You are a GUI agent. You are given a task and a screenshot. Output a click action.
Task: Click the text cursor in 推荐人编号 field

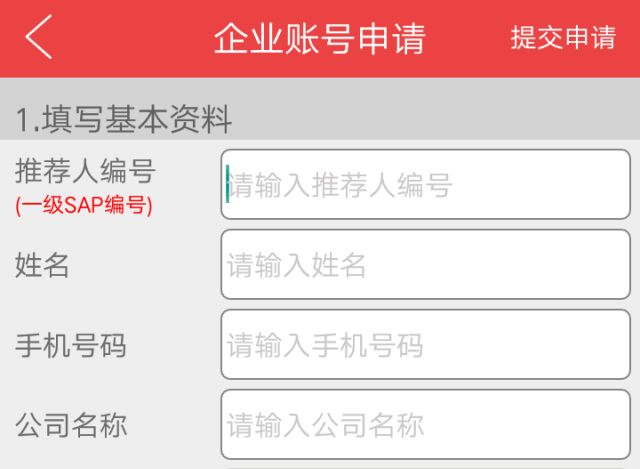[x=228, y=184]
